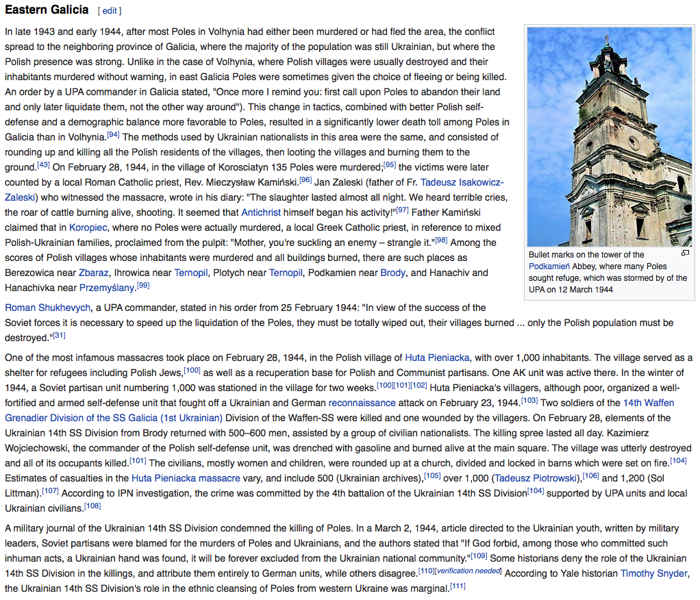Screen dimensions: 700x600
Task: Click the edit link beside Eastern Galicia
Action: (x=110, y=11)
